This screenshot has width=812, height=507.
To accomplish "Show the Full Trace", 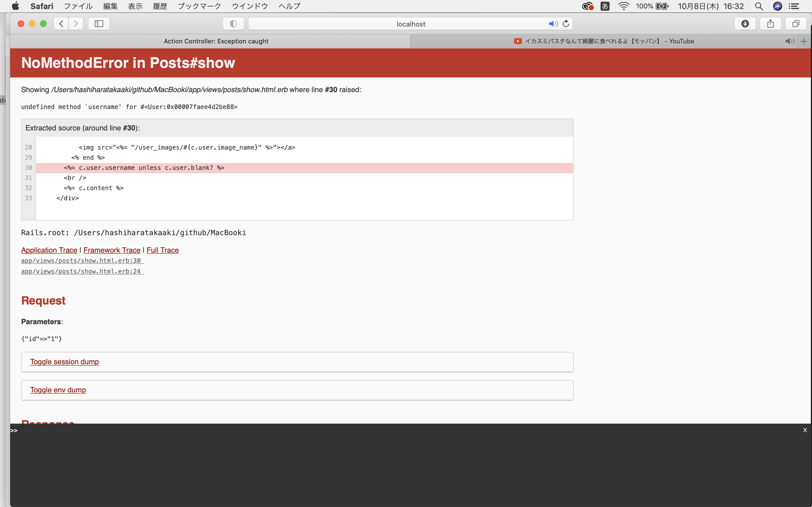I will click(x=162, y=250).
